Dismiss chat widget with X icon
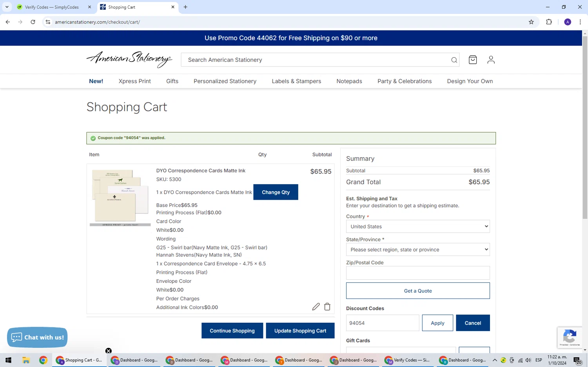The height and width of the screenshot is (367, 588). tap(109, 351)
